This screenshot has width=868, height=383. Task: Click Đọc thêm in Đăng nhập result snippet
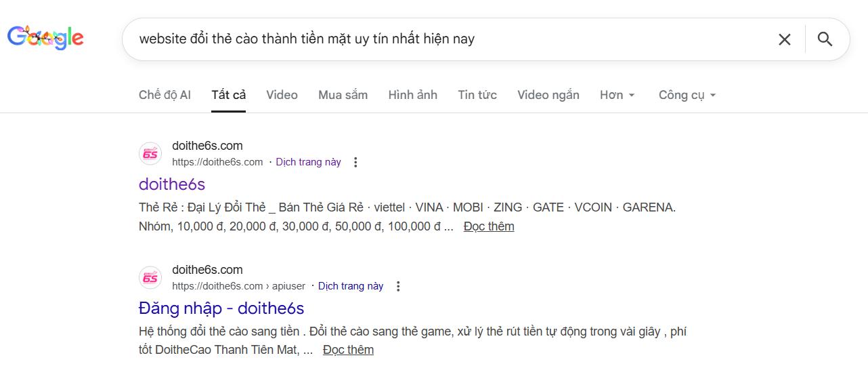click(x=348, y=350)
